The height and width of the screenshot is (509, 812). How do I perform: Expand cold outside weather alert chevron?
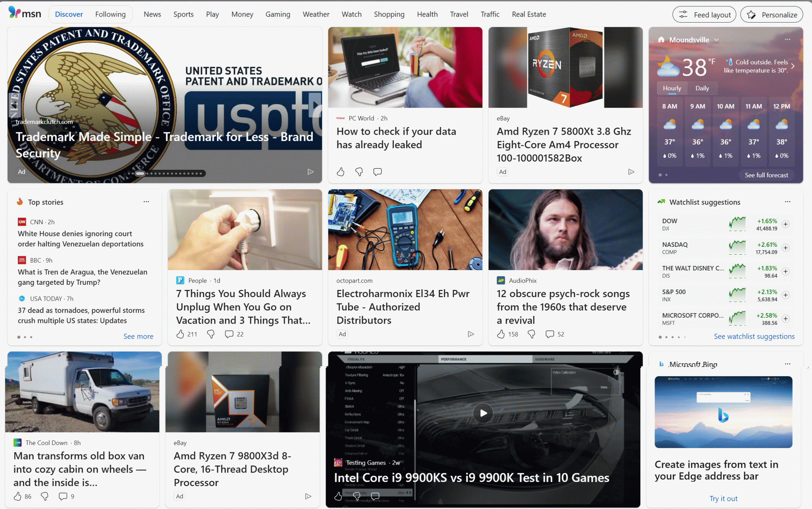[793, 66]
